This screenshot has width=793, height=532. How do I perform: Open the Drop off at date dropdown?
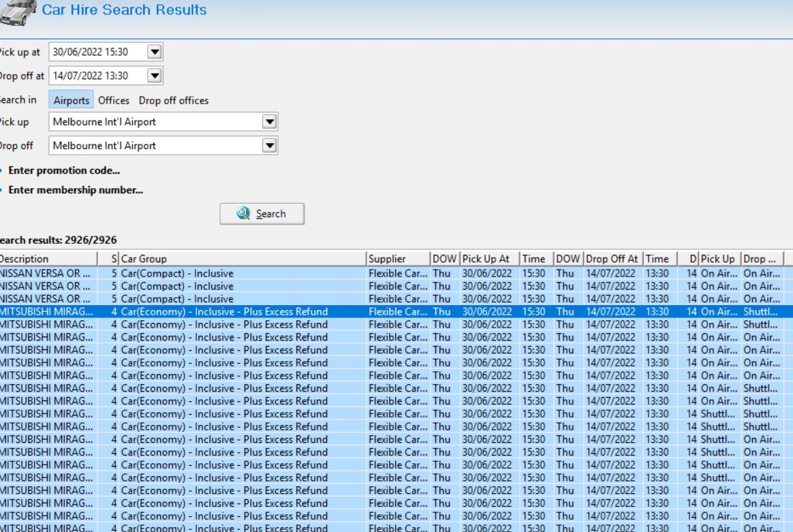(x=155, y=76)
